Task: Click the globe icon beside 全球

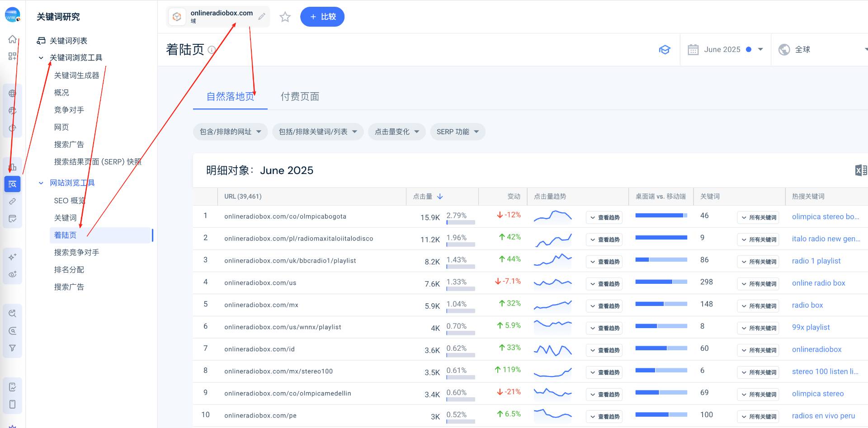Action: pyautogui.click(x=784, y=50)
